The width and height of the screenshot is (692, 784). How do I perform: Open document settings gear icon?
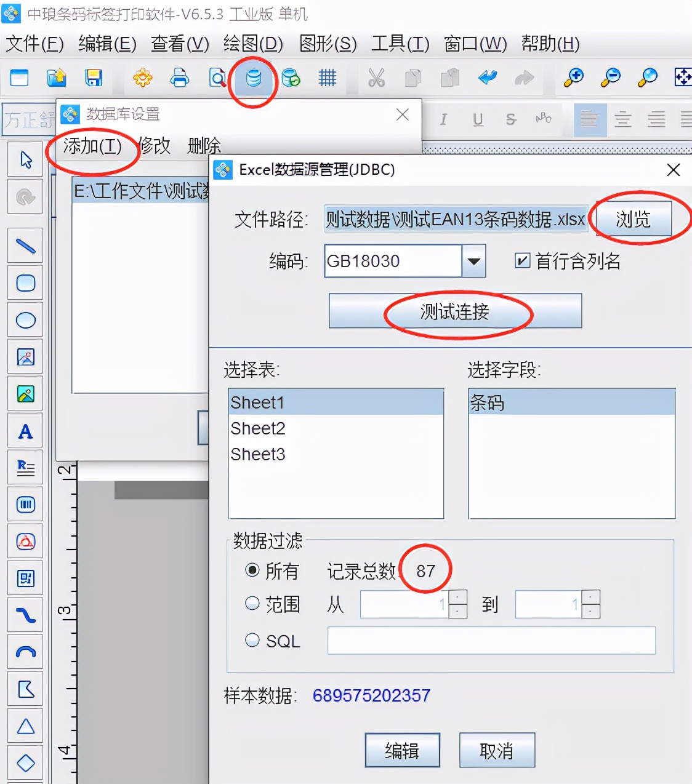point(143,78)
